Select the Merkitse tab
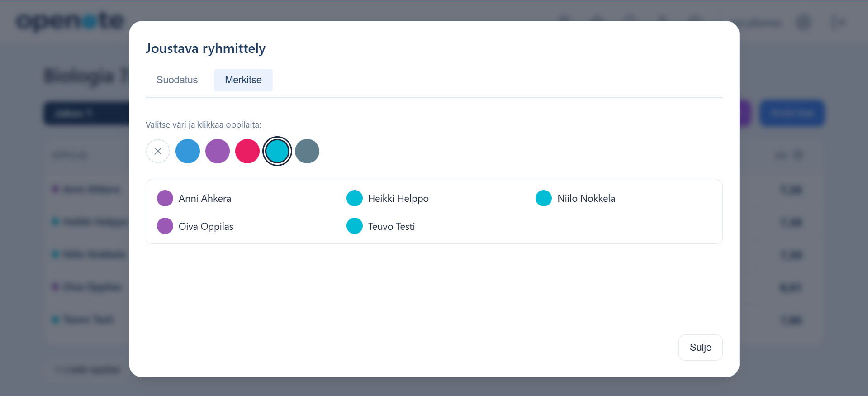 pyautogui.click(x=243, y=80)
